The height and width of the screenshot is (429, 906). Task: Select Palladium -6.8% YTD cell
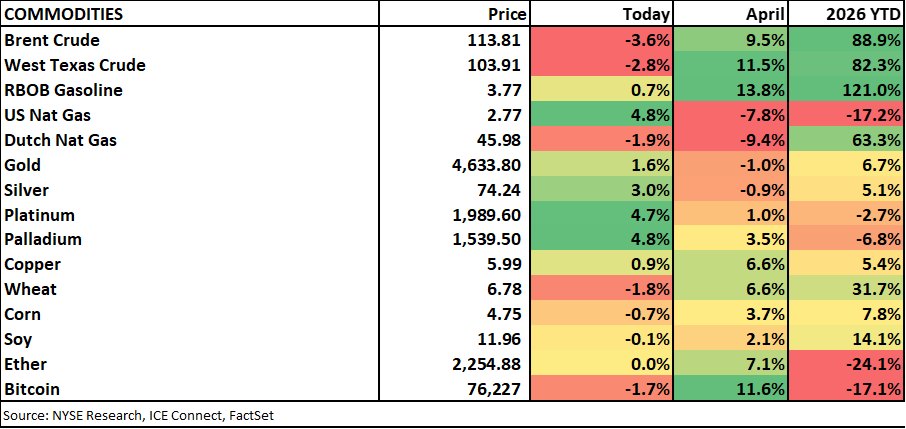pos(846,239)
